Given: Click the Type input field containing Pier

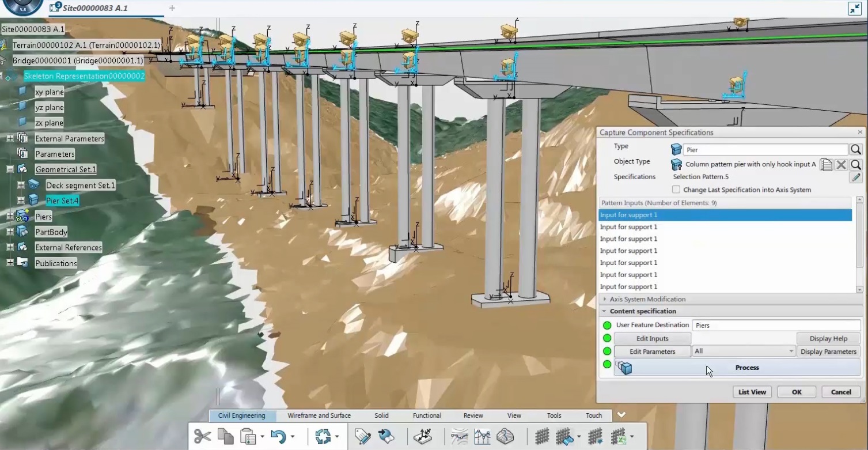Looking at the screenshot, I should point(765,150).
